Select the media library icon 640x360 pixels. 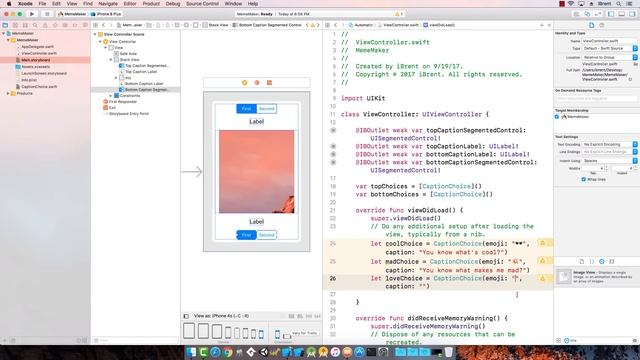click(x=612, y=261)
